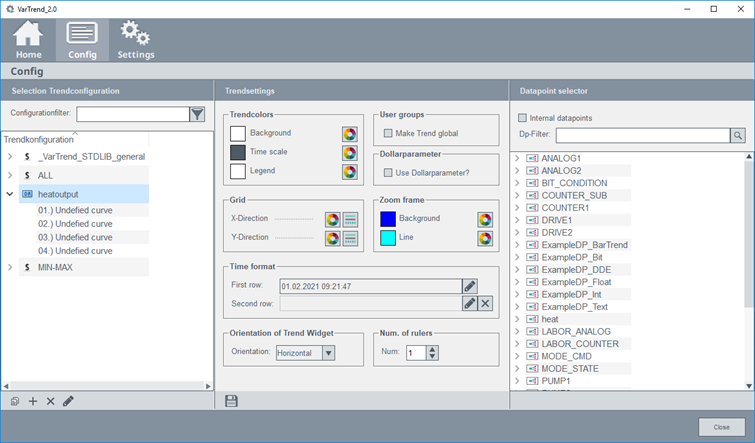The image size is (755, 443).
Task: Check the Use Dollarparameter option
Action: (x=389, y=174)
